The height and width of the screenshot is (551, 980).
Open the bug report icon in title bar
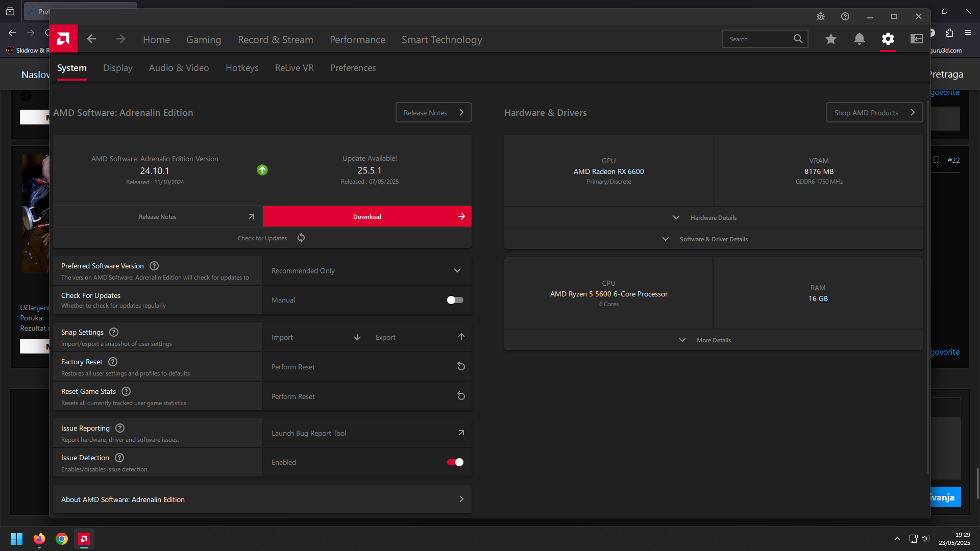(x=821, y=16)
